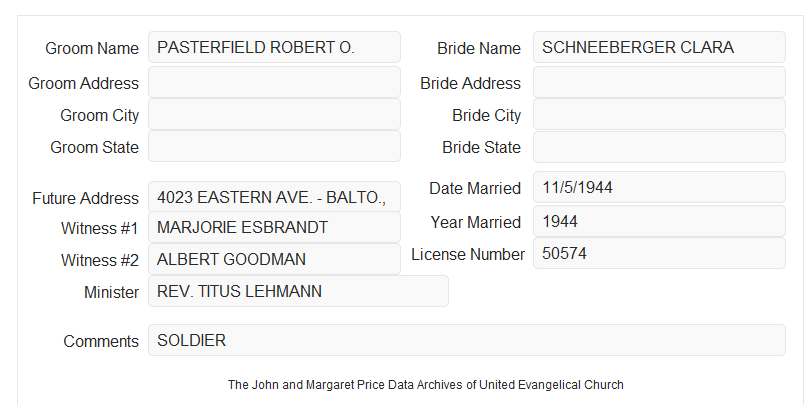Click the empty Bride Address field
Viewport: 805px width, 405px height.
pyautogui.click(x=659, y=82)
